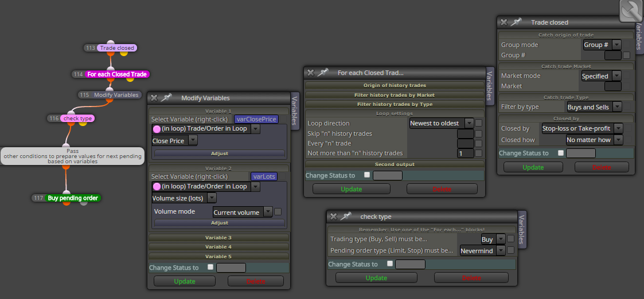Open the wrench tools icon
This screenshot has width=644, height=299.
(x=631, y=11)
